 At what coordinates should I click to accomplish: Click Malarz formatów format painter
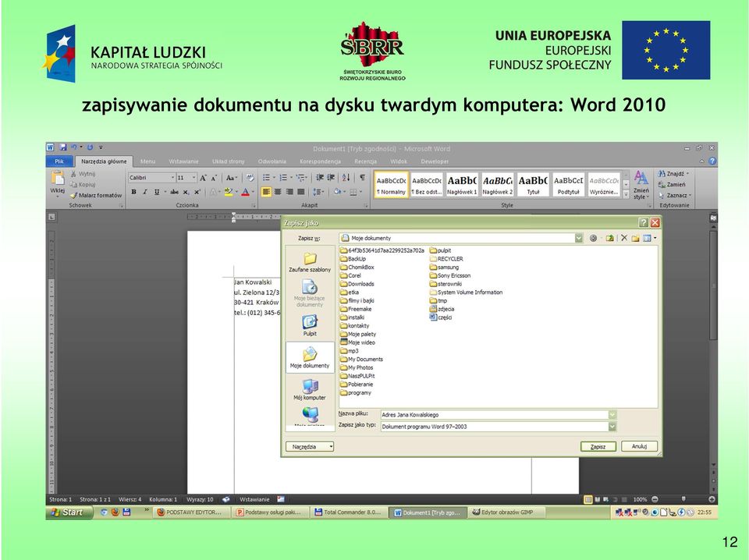pyautogui.click(x=96, y=195)
